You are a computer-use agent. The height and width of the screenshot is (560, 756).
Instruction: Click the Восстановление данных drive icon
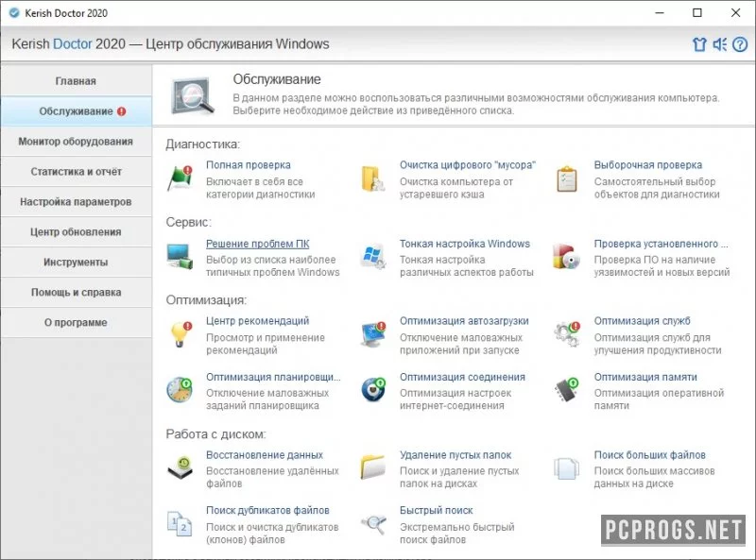180,468
